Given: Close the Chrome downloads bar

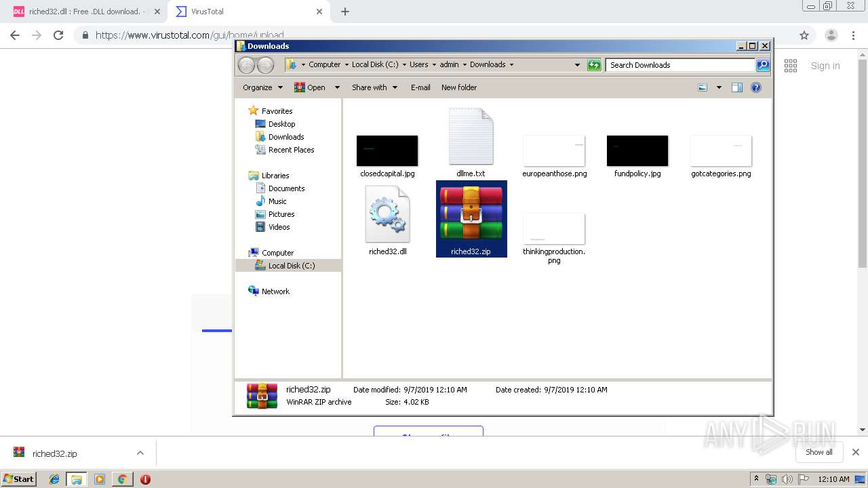Looking at the screenshot, I should (856, 452).
